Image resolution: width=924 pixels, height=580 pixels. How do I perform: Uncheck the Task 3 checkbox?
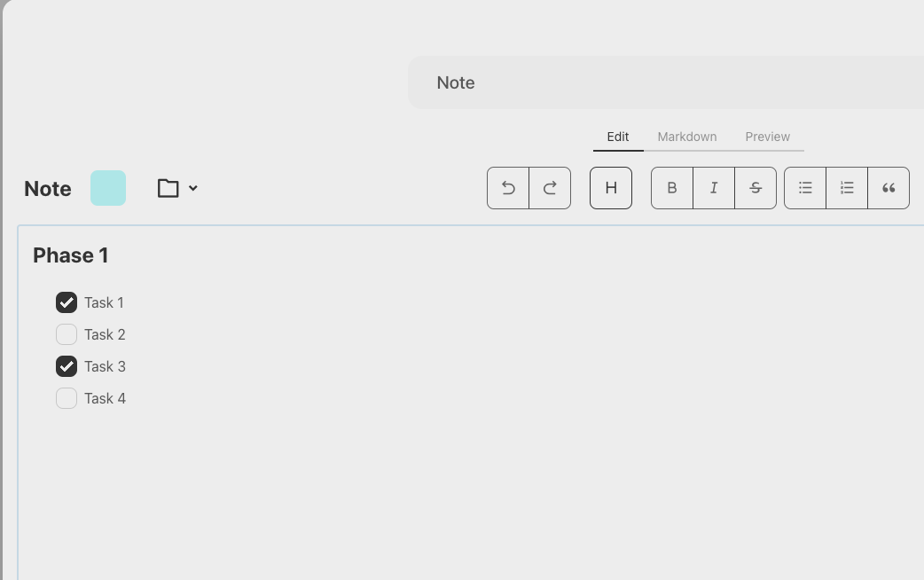point(67,366)
